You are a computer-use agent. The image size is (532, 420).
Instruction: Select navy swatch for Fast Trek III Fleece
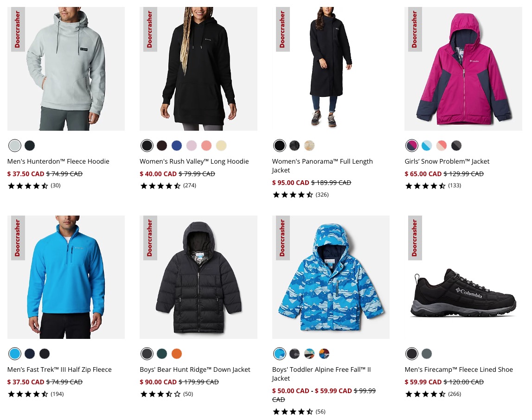click(30, 354)
